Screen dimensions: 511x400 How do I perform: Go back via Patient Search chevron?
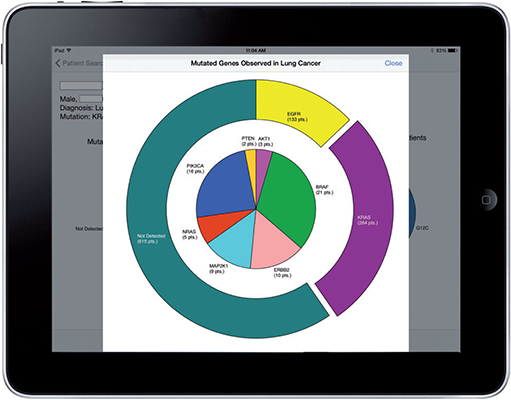point(58,63)
